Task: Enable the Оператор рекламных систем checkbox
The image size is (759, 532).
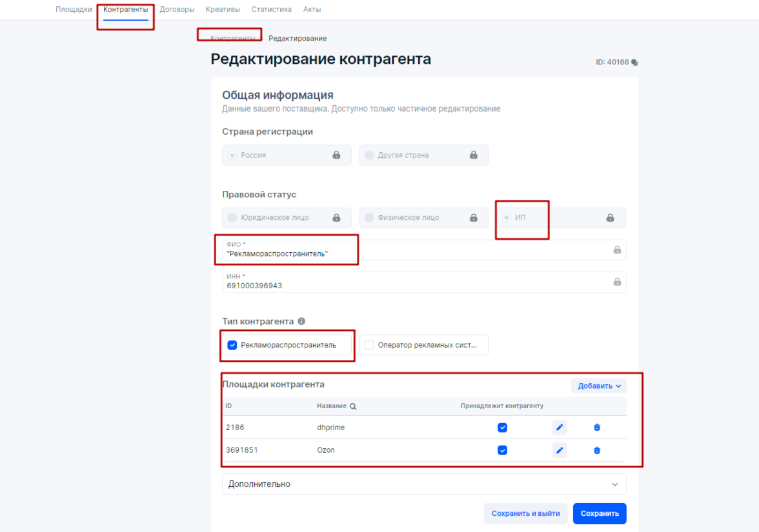Action: [x=370, y=345]
